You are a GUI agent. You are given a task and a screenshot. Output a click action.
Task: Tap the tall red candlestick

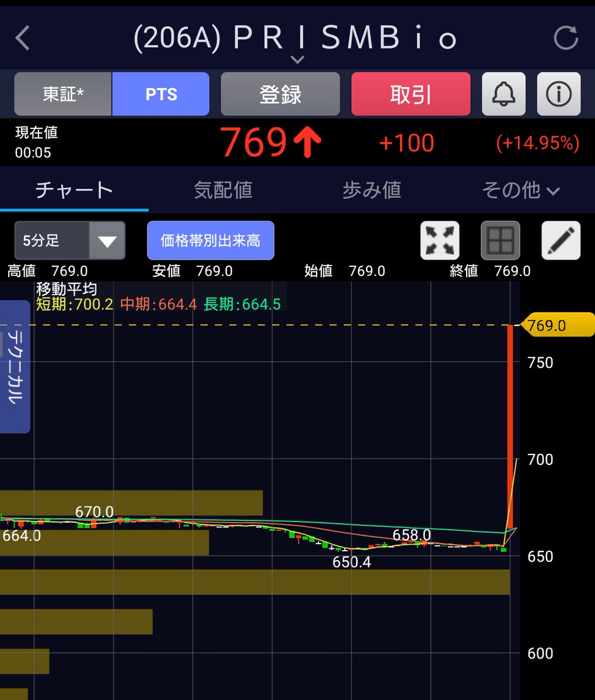point(510,426)
